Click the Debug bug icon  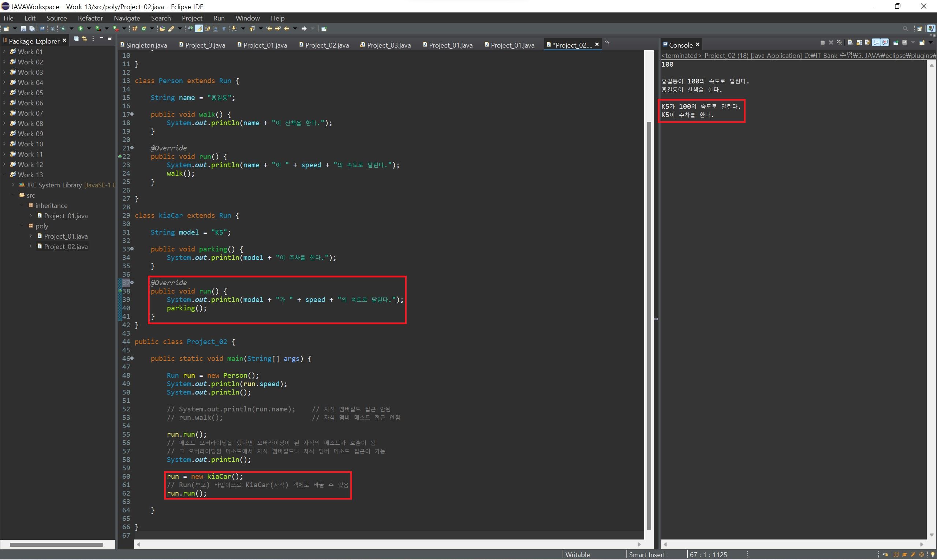click(x=63, y=29)
